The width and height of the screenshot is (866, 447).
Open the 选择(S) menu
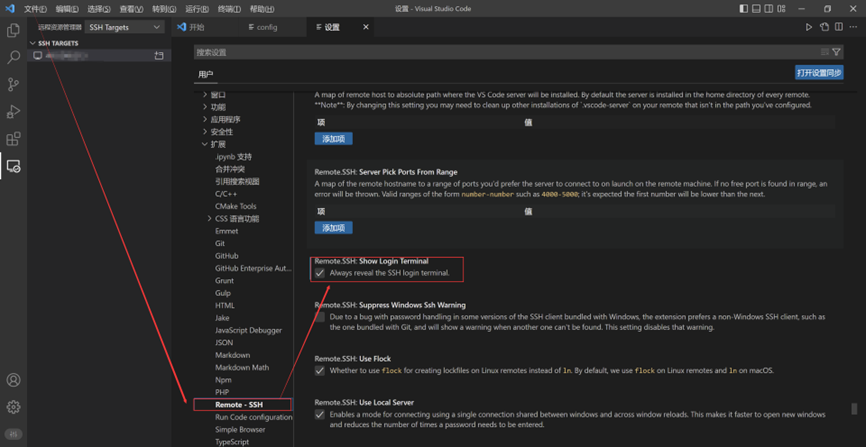(99, 9)
